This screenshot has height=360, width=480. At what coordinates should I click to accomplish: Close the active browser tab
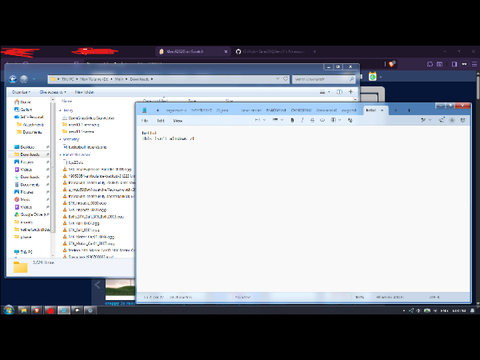tap(226, 52)
